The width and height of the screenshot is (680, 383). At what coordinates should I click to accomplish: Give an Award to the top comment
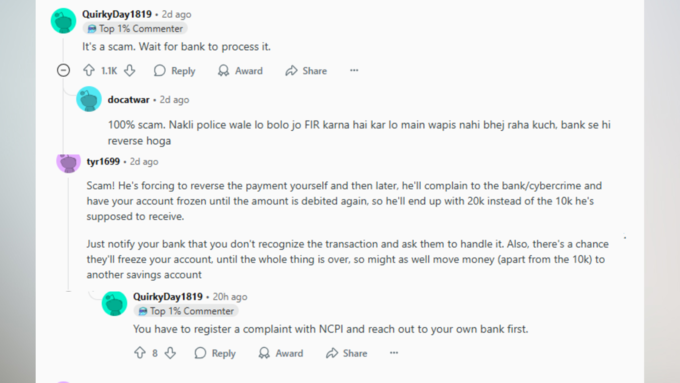240,71
